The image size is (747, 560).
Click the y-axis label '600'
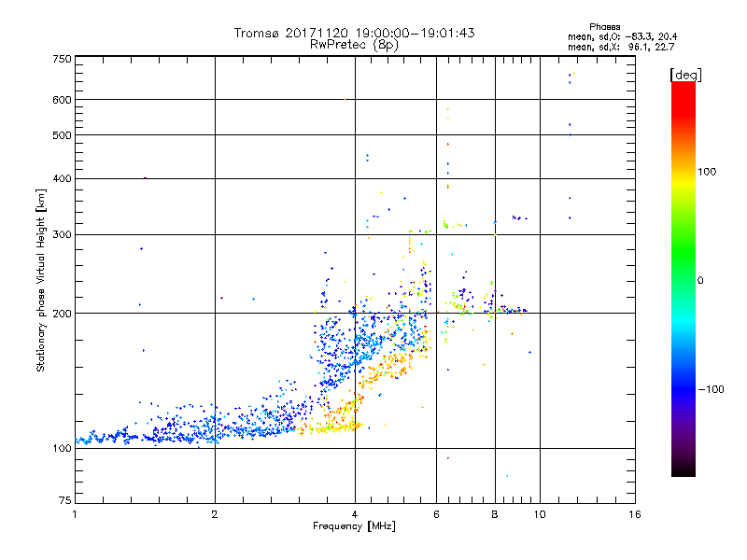pyautogui.click(x=62, y=100)
